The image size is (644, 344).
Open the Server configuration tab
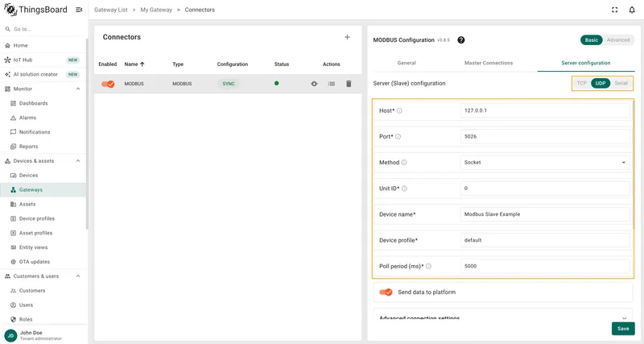586,63
